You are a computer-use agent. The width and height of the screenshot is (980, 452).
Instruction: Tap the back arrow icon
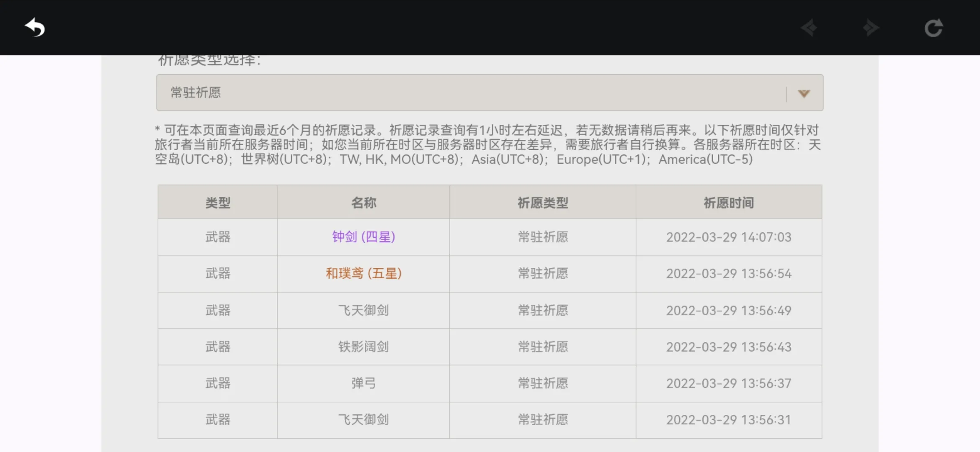pyautogui.click(x=35, y=28)
